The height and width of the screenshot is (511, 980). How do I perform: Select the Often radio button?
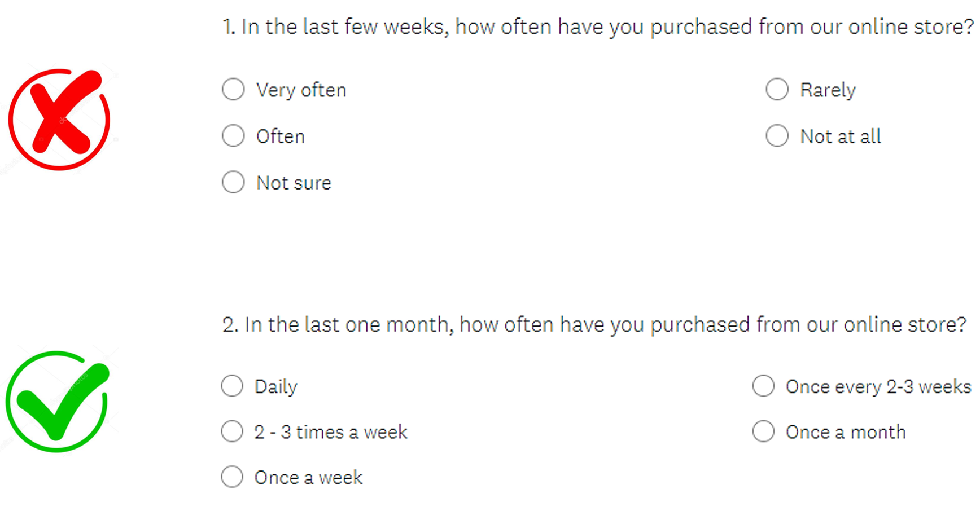233,136
